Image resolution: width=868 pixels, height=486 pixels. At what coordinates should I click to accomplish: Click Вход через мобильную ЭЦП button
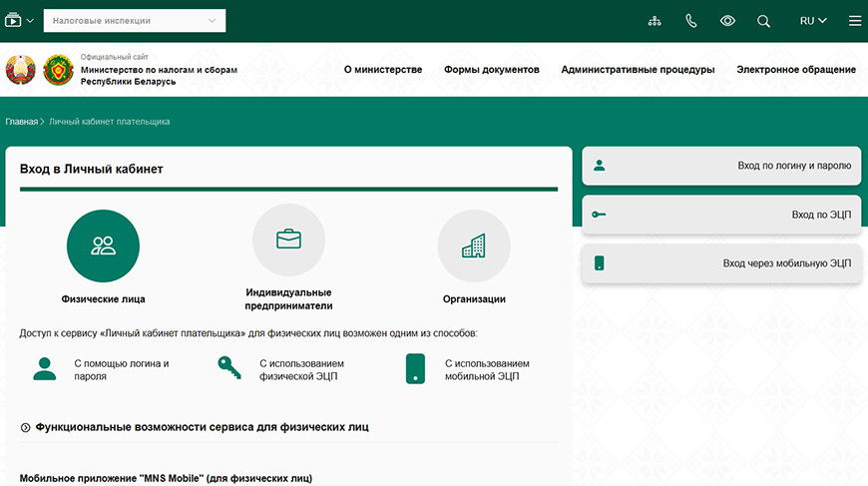tap(721, 263)
